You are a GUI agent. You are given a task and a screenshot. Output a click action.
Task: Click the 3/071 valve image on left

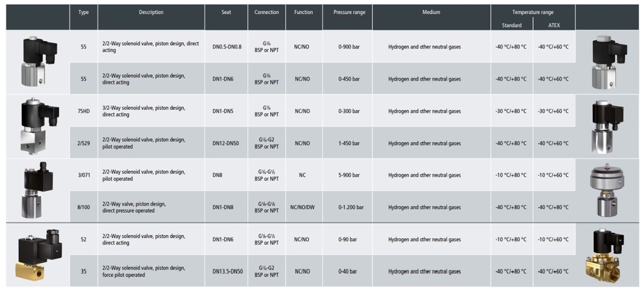click(x=39, y=189)
